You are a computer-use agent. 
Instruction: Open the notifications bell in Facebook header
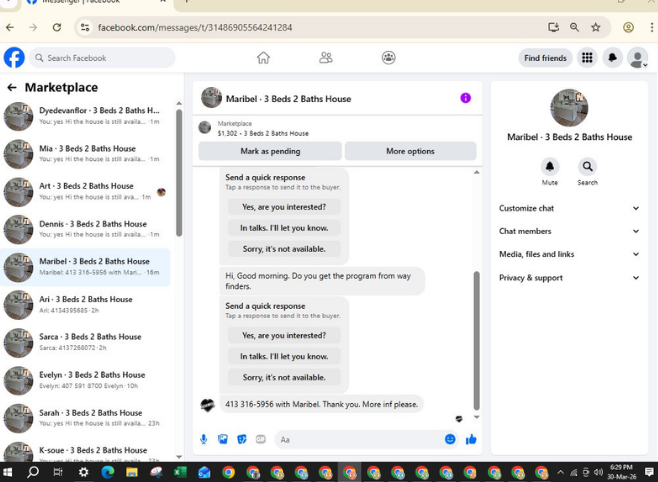[612, 58]
